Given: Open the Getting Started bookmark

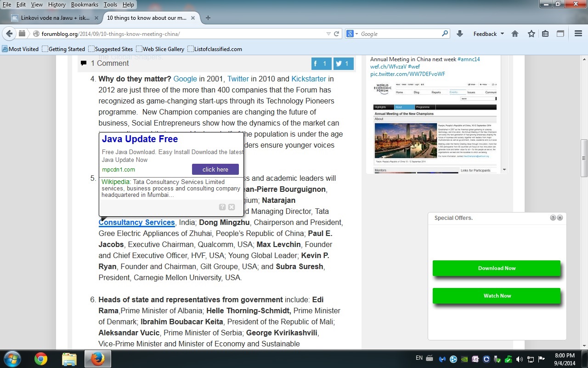Looking at the screenshot, I should pos(63,49).
